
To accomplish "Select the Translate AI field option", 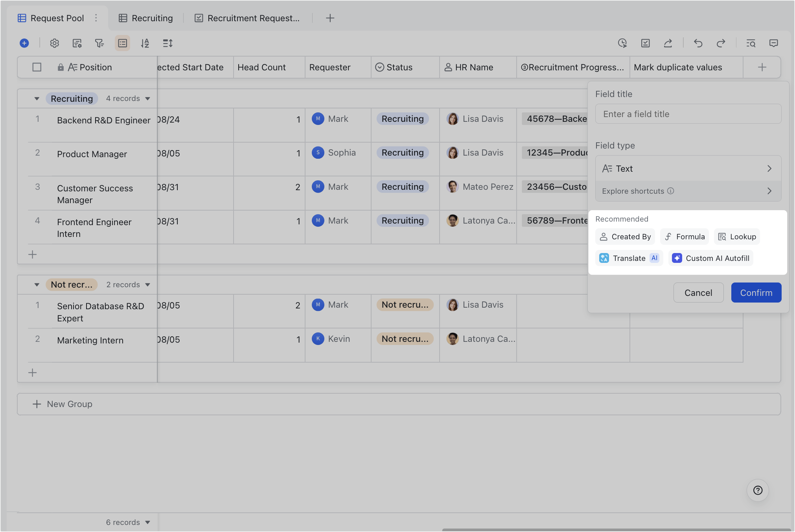I will [628, 258].
